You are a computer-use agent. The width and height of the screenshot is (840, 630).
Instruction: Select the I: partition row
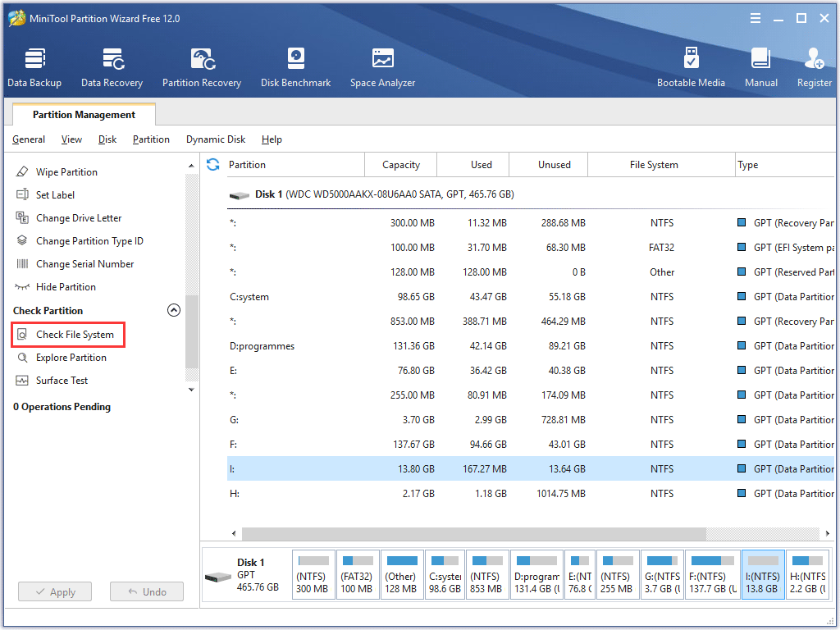pos(531,469)
